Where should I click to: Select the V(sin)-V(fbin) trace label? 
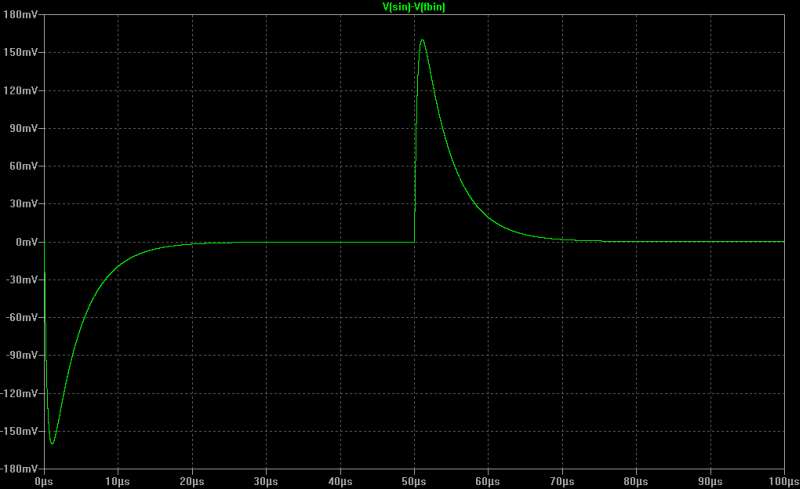[x=414, y=7]
